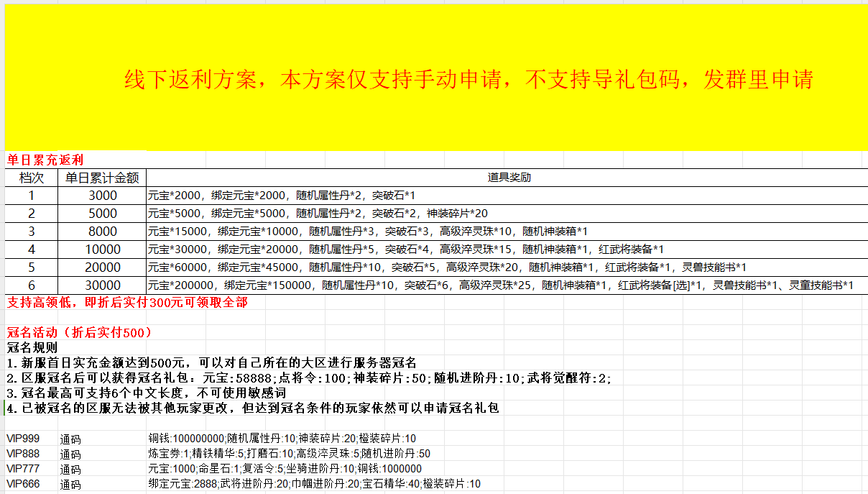Select the 档次 column header cell
This screenshot has width=868, height=494.
click(32, 178)
